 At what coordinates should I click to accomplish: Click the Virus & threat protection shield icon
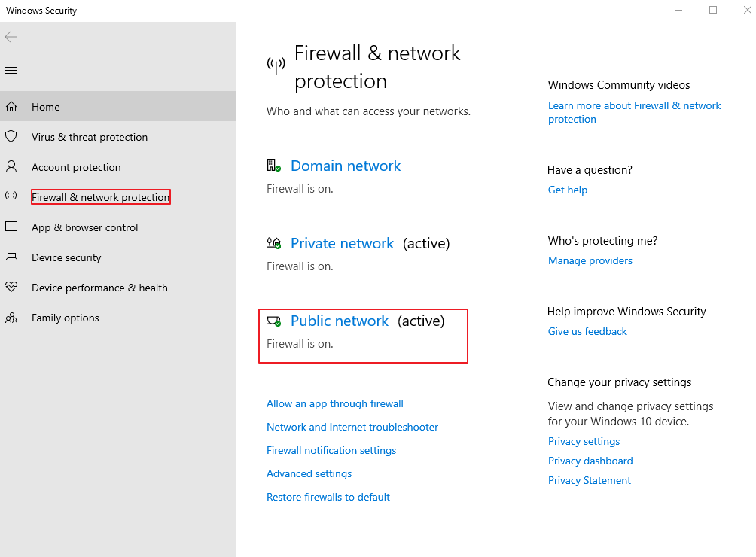(x=11, y=137)
